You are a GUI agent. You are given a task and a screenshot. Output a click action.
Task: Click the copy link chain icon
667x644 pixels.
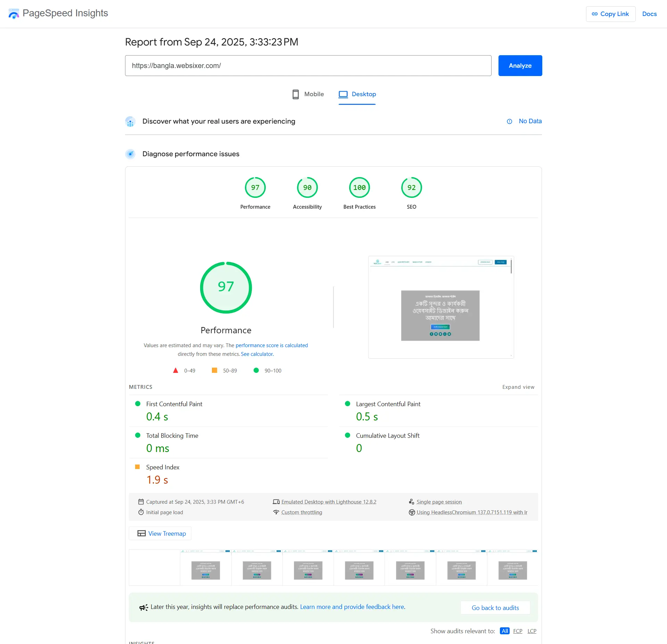coord(595,14)
